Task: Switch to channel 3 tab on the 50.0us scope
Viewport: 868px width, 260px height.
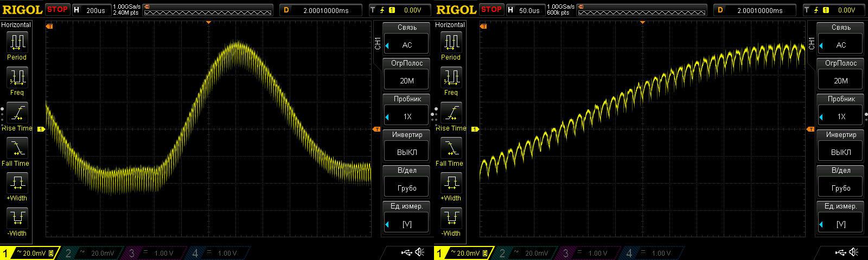Action: pos(588,253)
